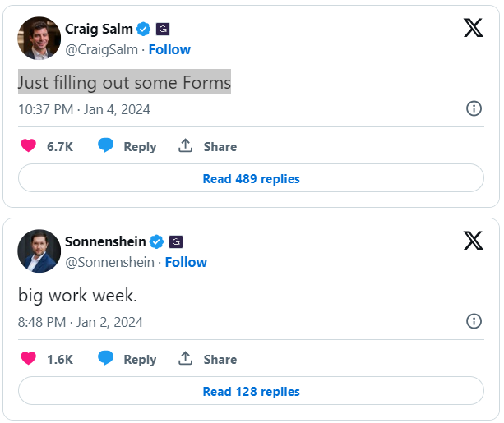504x423 pixels.
Task: Open Read 489 replies
Action: coord(251,178)
